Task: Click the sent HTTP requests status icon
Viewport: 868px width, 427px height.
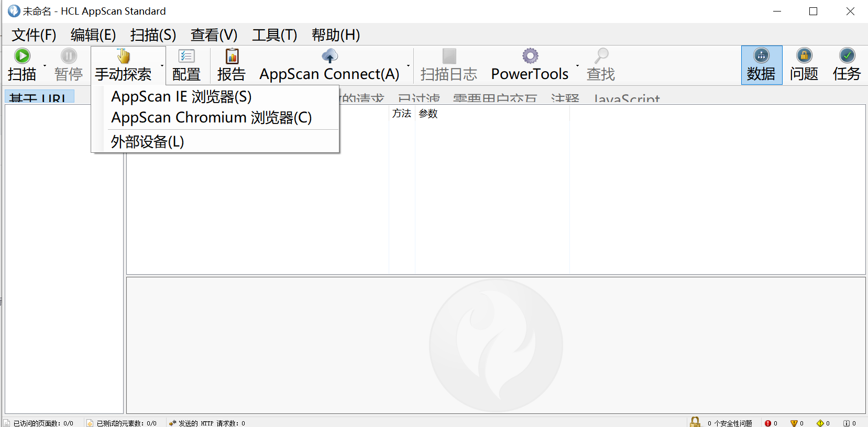Action: (x=172, y=423)
